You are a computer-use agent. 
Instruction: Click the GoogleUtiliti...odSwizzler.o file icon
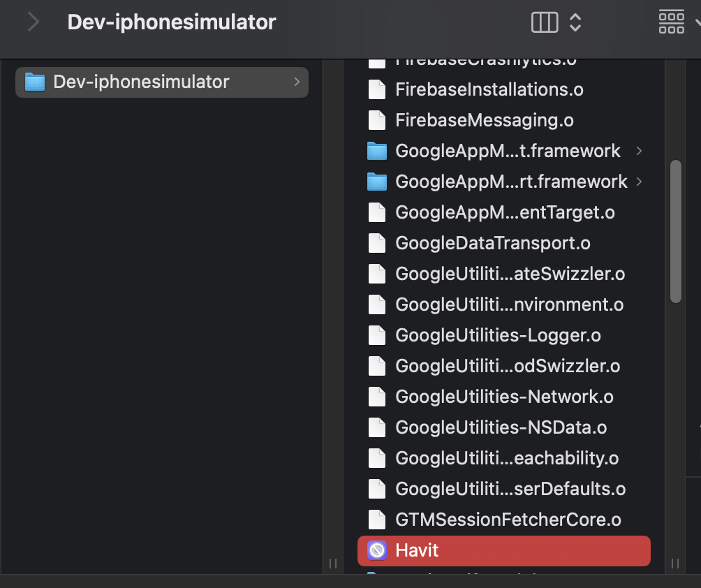[x=377, y=366]
